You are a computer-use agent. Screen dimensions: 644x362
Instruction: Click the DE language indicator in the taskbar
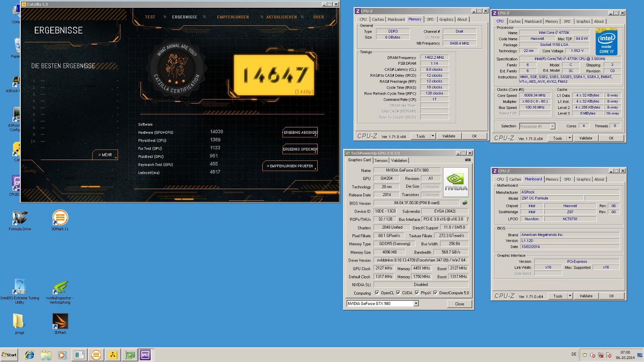point(574,354)
